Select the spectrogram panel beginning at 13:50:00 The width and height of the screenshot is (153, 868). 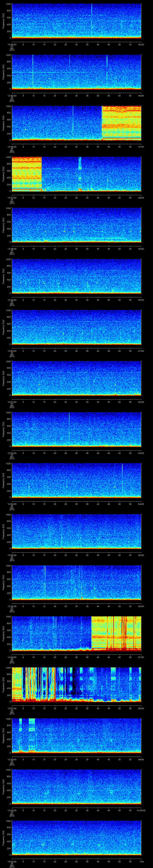tap(76, 327)
